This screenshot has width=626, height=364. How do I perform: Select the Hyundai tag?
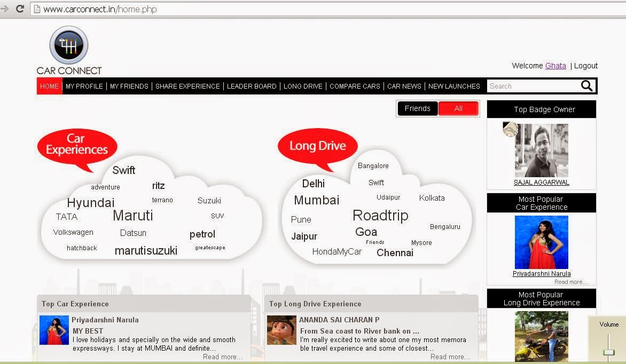click(91, 203)
